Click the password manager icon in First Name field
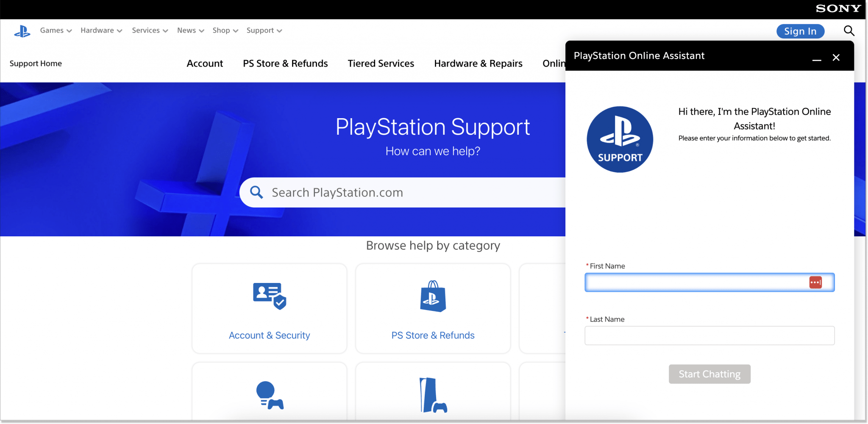The height and width of the screenshot is (424, 868). (816, 282)
